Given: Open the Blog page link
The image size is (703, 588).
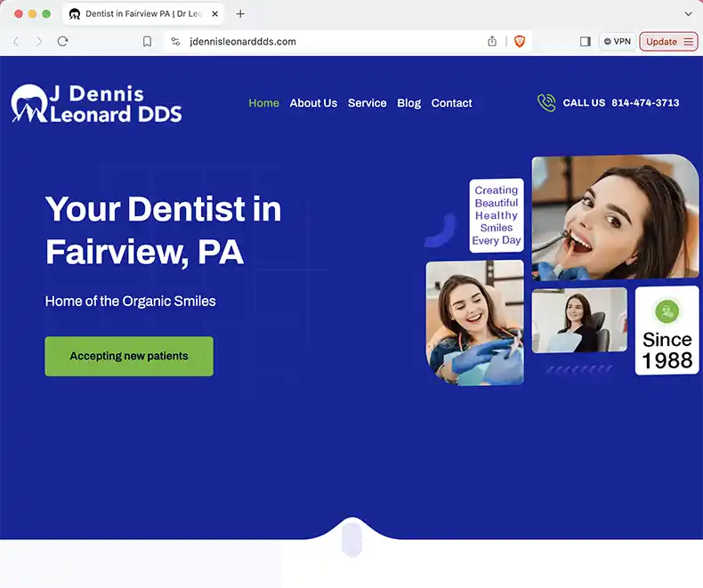Looking at the screenshot, I should coord(408,103).
